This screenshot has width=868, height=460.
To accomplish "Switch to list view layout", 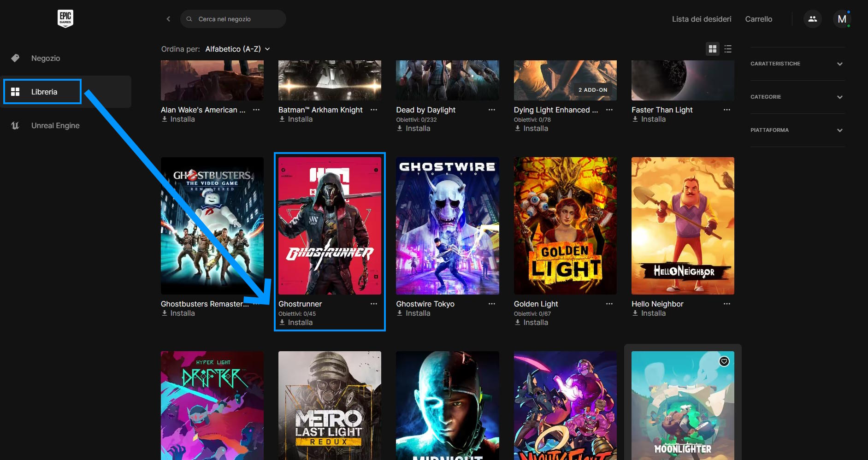I will coord(728,49).
